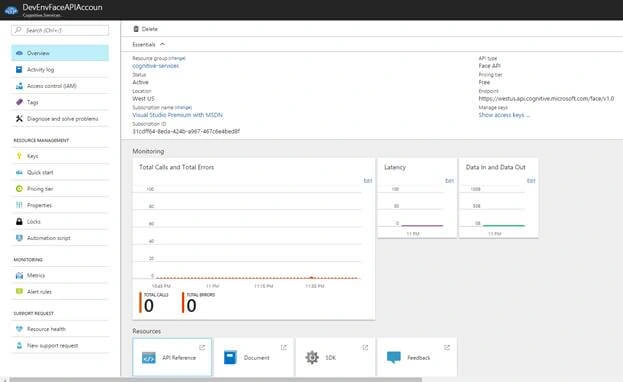
Task: Click the Alert rules icon
Action: (19, 291)
